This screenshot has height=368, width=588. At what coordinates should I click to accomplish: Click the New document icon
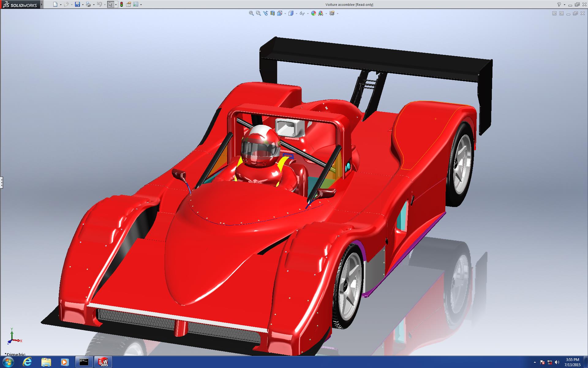coord(55,4)
